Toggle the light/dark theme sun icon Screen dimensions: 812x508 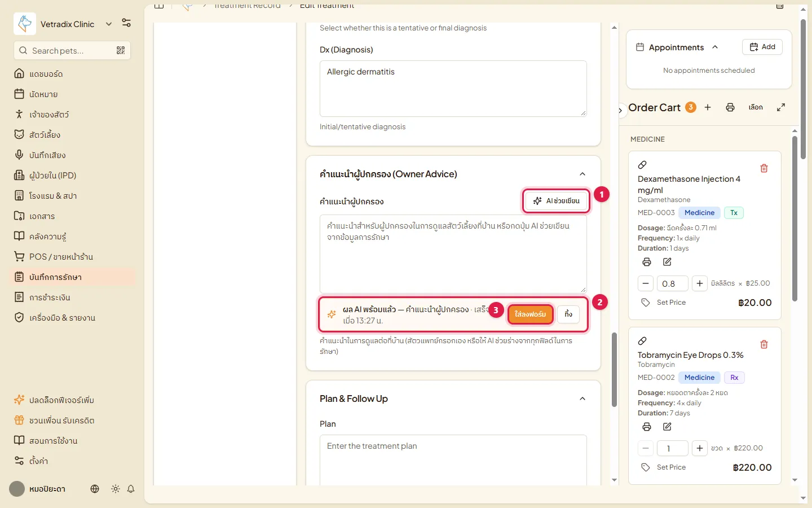coord(116,489)
